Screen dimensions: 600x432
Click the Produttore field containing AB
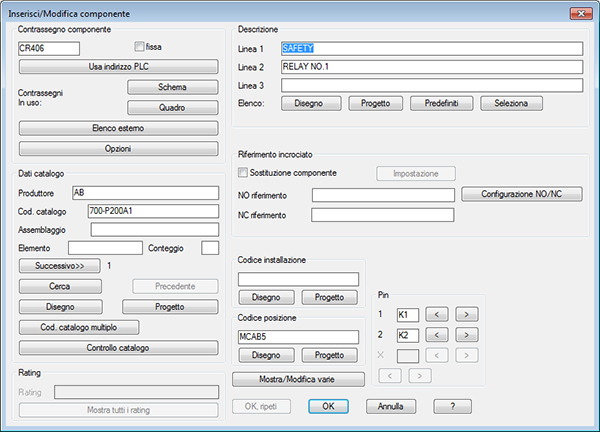(x=145, y=193)
